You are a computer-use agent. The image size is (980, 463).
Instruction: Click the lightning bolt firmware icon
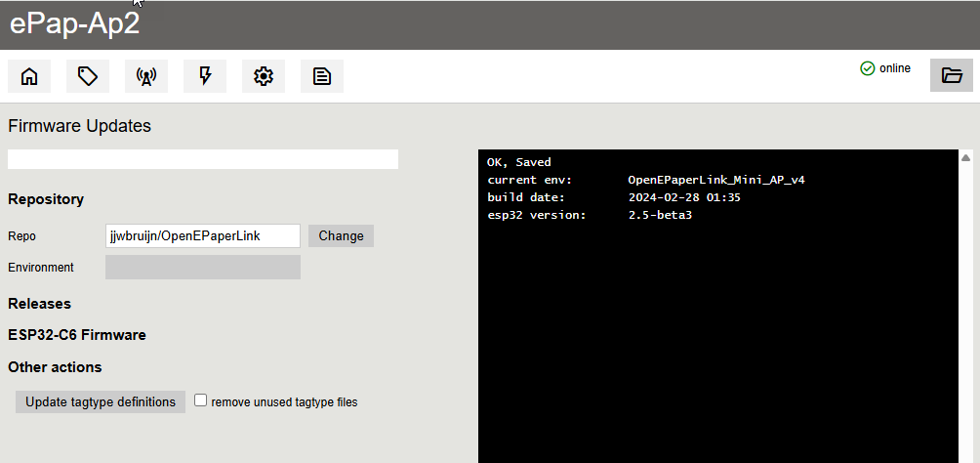[205, 76]
